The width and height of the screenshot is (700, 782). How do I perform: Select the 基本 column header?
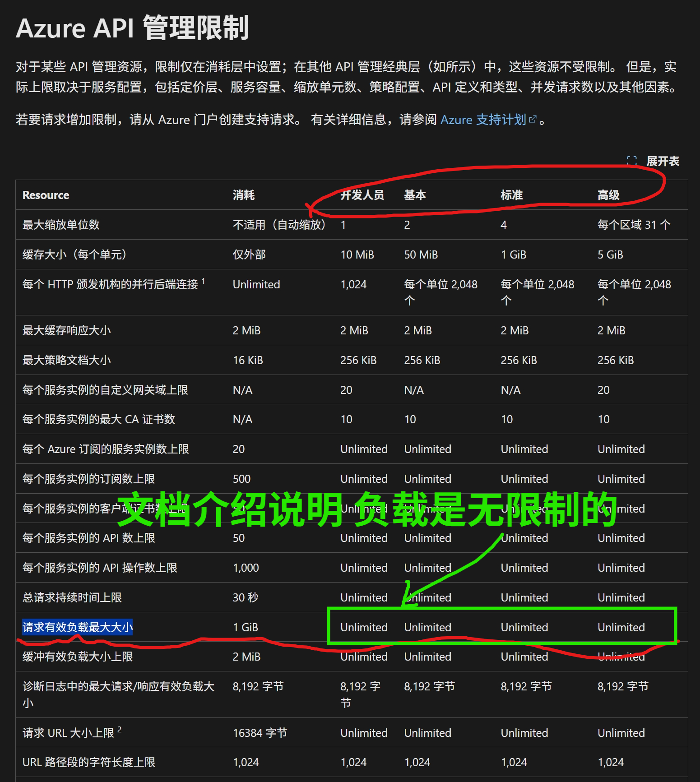click(x=415, y=195)
